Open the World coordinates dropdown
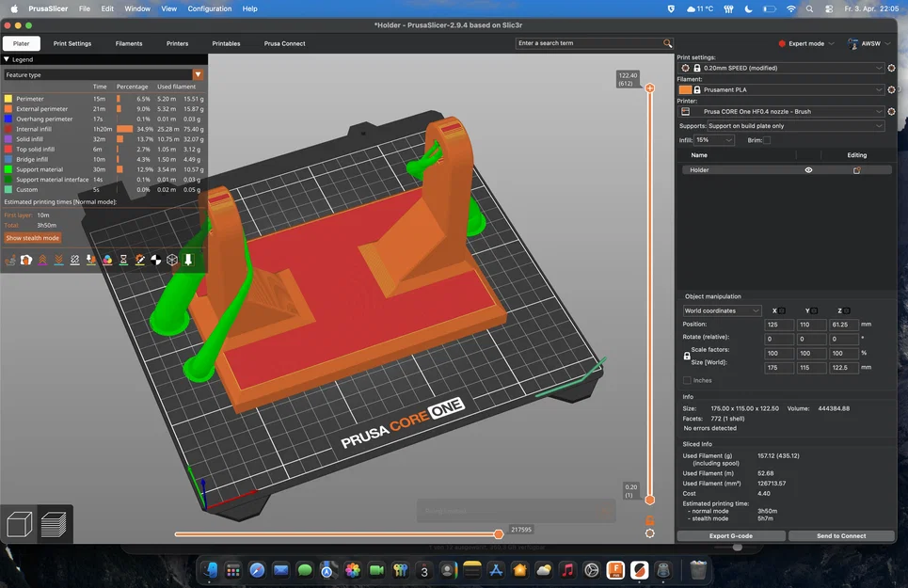 tap(722, 310)
